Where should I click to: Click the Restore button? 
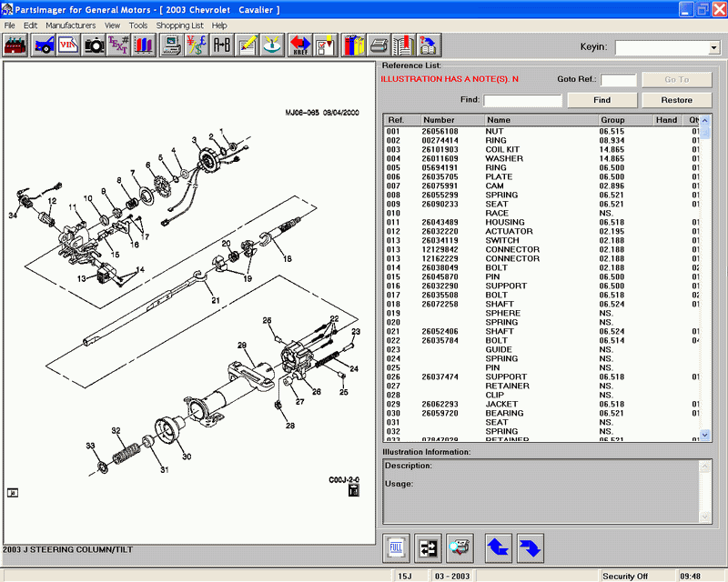(676, 100)
